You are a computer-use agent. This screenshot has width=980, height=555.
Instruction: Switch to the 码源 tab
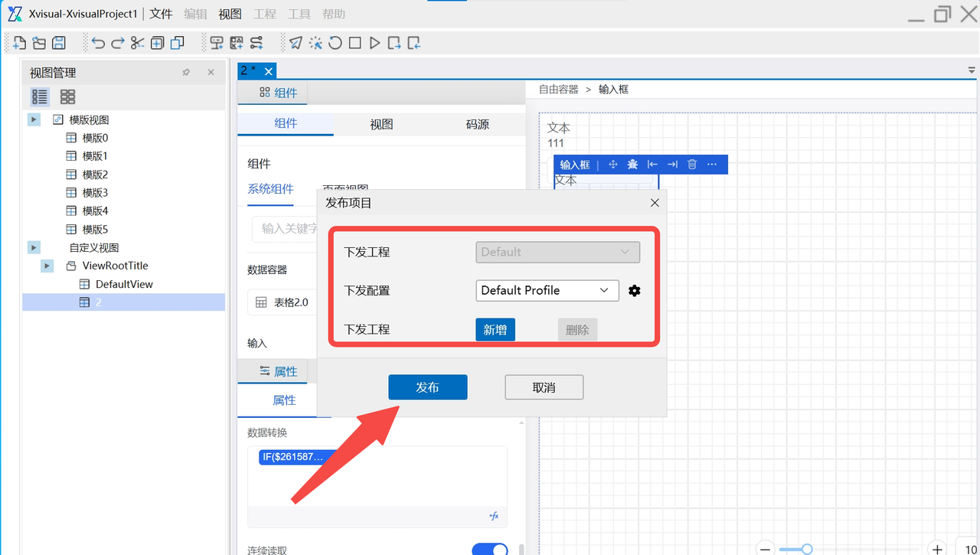(477, 124)
